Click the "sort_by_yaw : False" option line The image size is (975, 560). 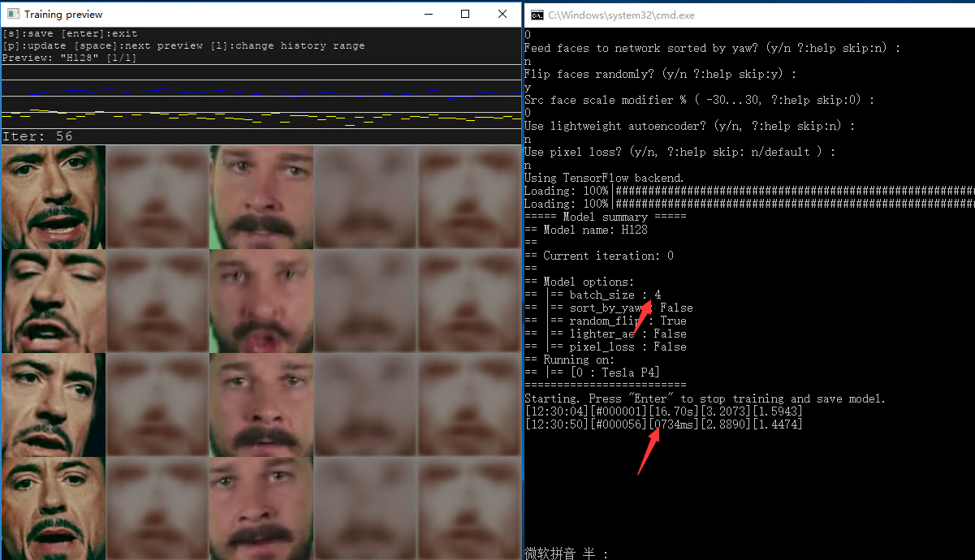(609, 308)
